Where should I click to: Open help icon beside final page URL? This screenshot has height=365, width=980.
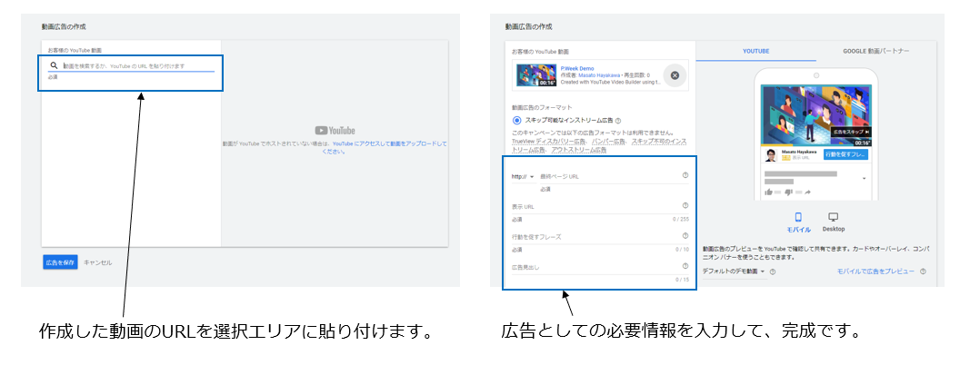click(685, 175)
